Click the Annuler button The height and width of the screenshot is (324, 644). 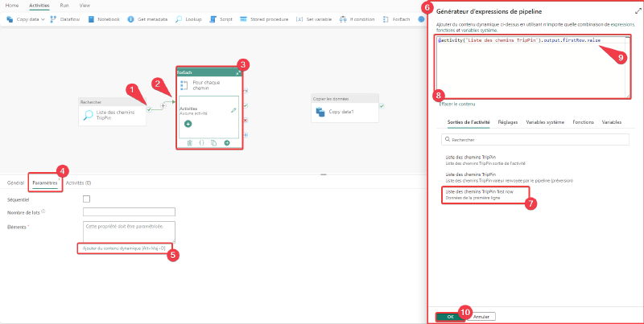point(481,317)
